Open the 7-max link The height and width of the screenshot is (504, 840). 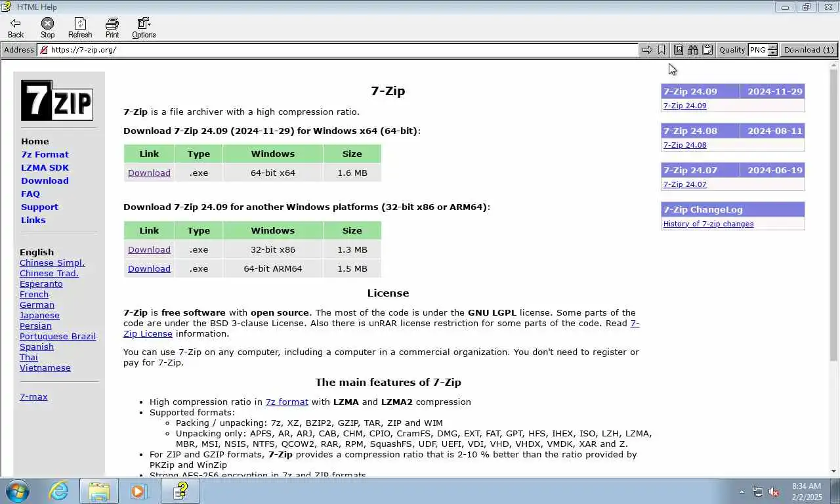33,396
